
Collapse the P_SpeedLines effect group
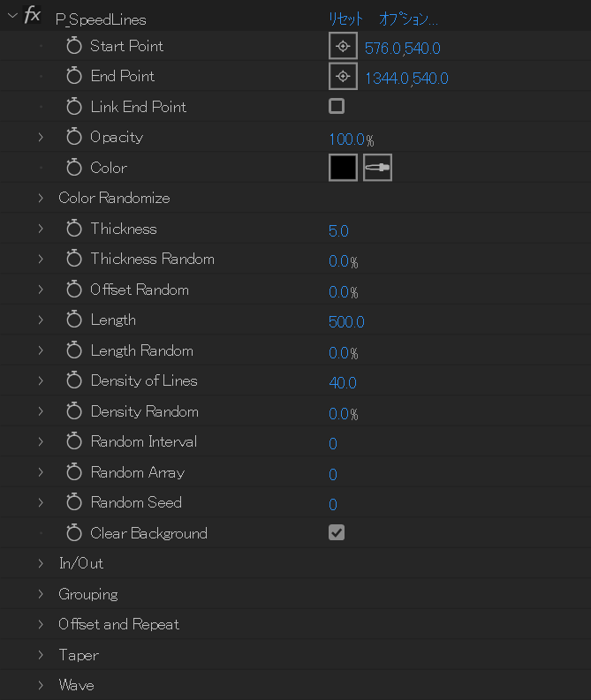(12, 16)
